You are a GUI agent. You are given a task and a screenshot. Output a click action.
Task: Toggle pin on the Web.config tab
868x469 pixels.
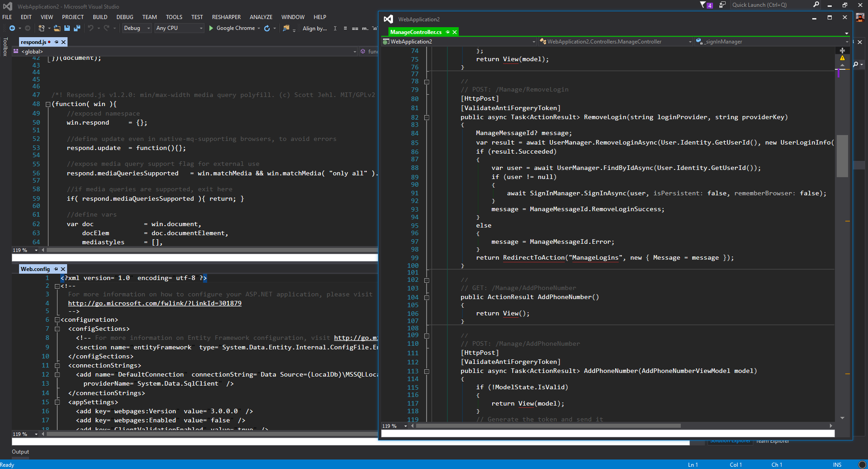56,269
